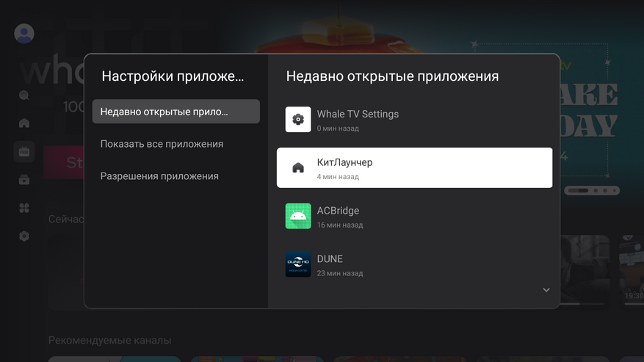Screen dimensions: 644x362
Task: Open the DUNE entry
Action: tap(414, 264)
